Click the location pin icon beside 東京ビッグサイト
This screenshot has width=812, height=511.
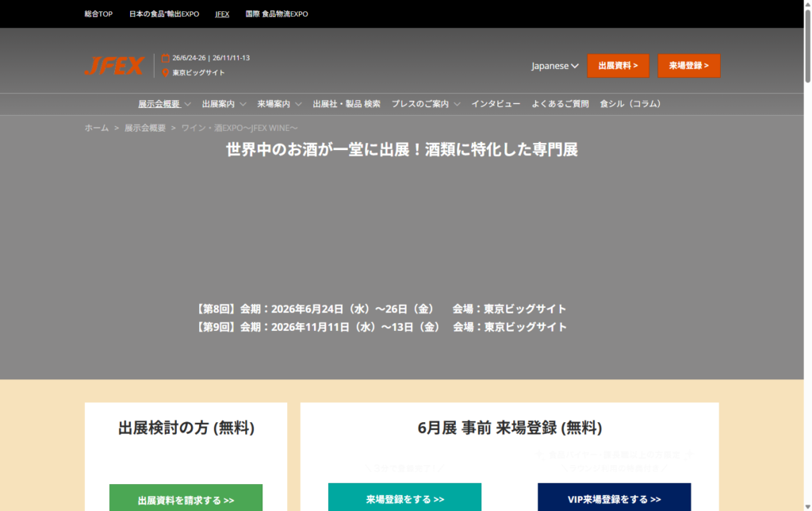(166, 72)
